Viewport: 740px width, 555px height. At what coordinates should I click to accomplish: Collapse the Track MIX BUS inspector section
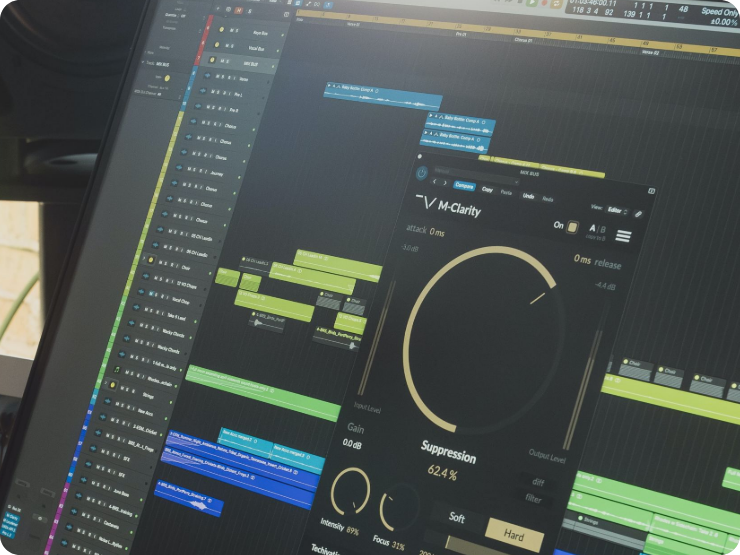click(143, 63)
